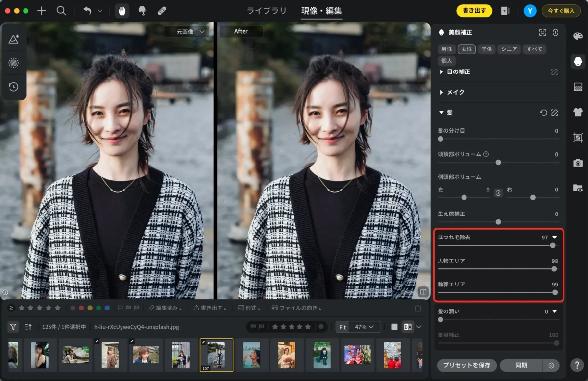Click the 今すぐ購入 button
This screenshot has height=381, width=588.
coord(561,11)
